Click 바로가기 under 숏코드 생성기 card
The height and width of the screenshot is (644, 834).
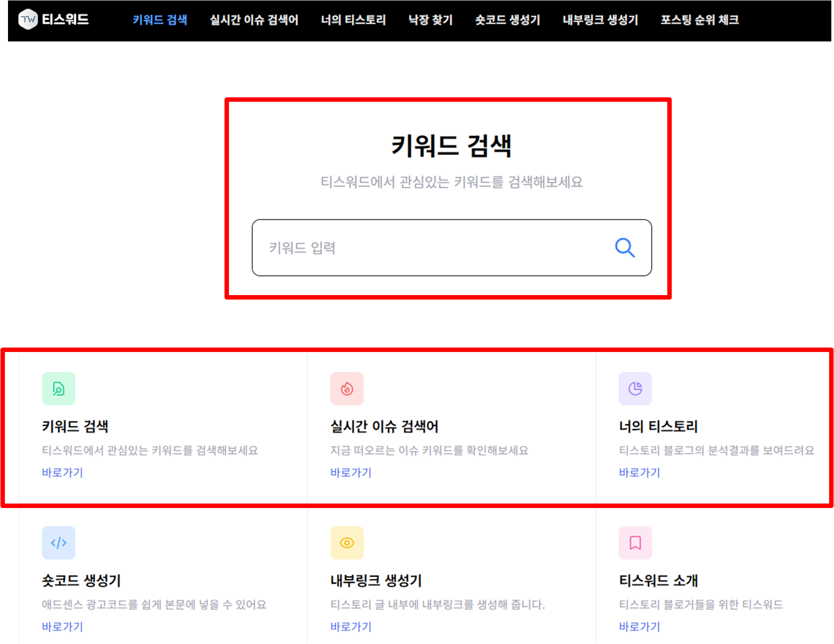coord(62,627)
